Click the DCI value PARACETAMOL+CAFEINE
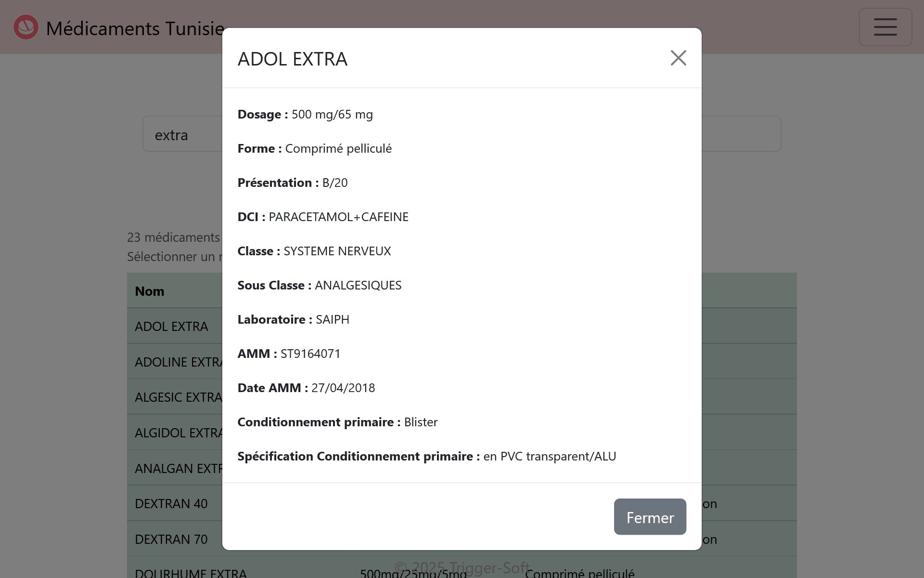924x578 pixels. click(338, 217)
